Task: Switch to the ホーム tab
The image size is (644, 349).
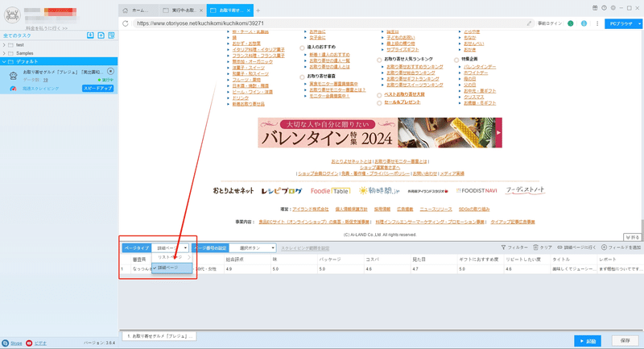Action: coord(139,10)
